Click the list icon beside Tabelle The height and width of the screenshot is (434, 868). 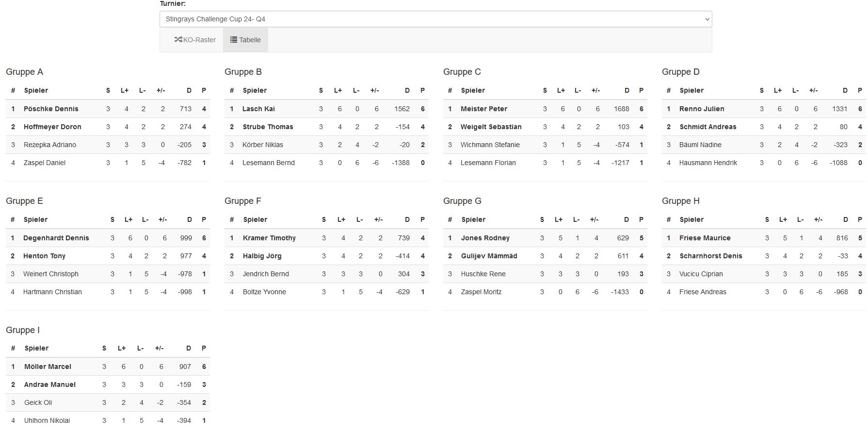234,40
